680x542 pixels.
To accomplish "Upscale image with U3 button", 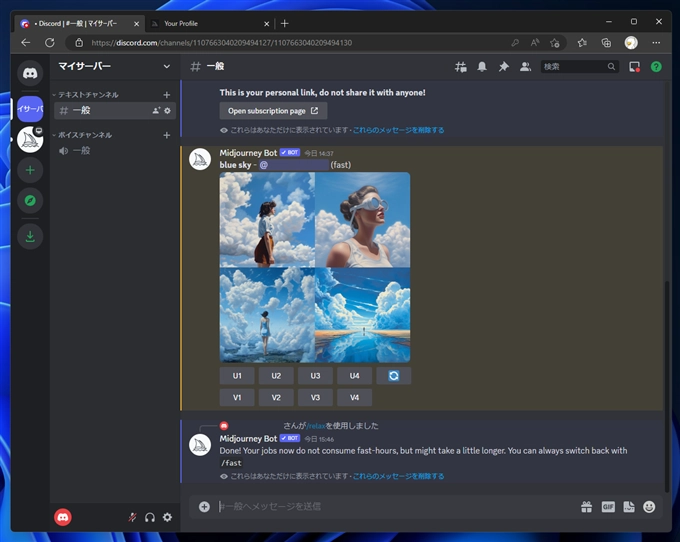I will pyautogui.click(x=315, y=376).
